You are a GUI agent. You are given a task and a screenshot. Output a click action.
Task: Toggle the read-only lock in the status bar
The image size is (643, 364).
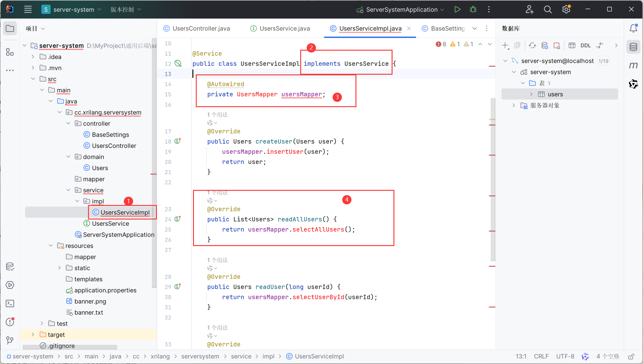coord(631,357)
